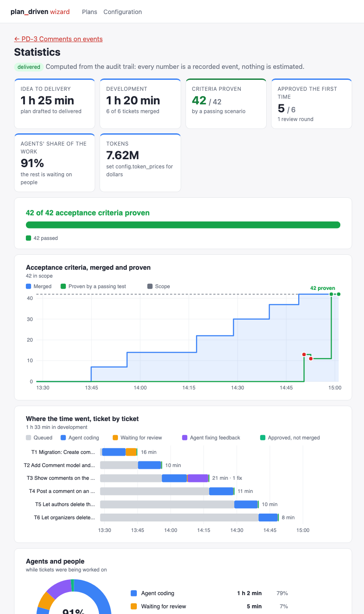Screen dimensions: 364x614
Task: Click the Waiting for review 5 min row
Action: click(210, 607)
